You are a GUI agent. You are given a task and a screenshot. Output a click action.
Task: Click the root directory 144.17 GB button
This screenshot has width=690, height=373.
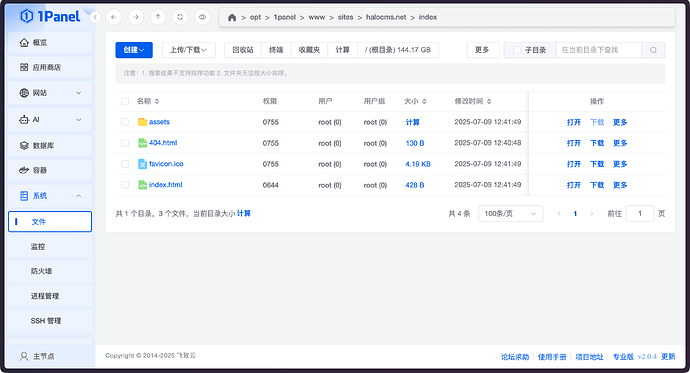pos(398,50)
